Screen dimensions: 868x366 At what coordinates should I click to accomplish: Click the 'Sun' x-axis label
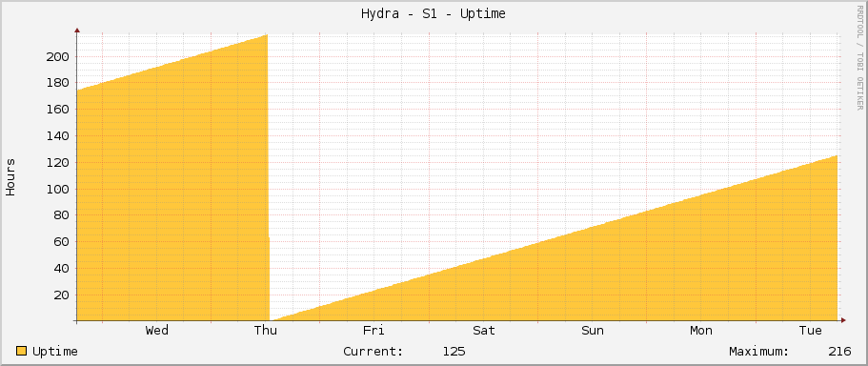tap(593, 331)
